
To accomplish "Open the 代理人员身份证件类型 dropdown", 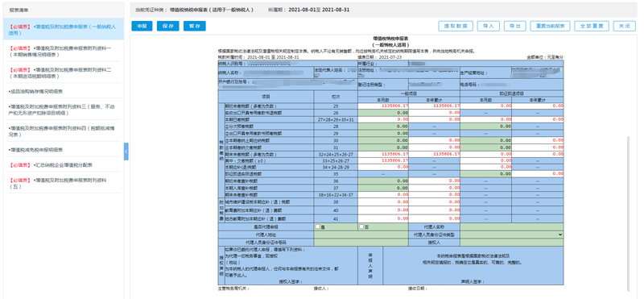I will [512, 235].
